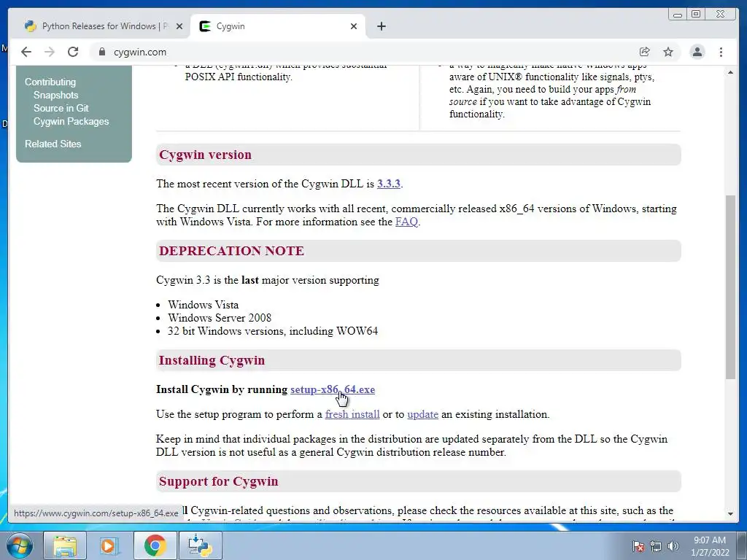The image size is (747, 560).
Task: Click the 32 bit Windows versions bullet
Action: pos(273,331)
